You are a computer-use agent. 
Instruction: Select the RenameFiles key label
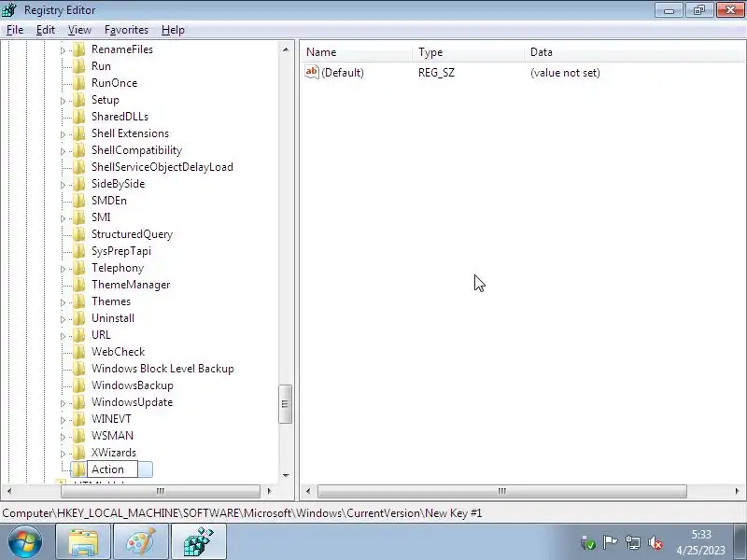coord(122,49)
